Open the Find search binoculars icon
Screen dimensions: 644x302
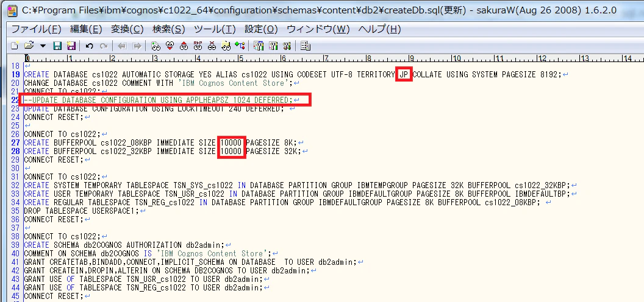[156, 46]
